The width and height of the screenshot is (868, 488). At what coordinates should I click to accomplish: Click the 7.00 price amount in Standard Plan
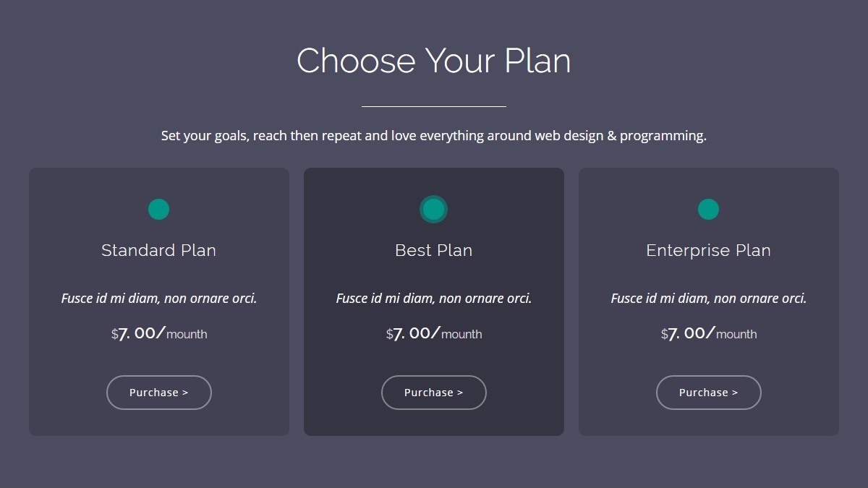141,333
